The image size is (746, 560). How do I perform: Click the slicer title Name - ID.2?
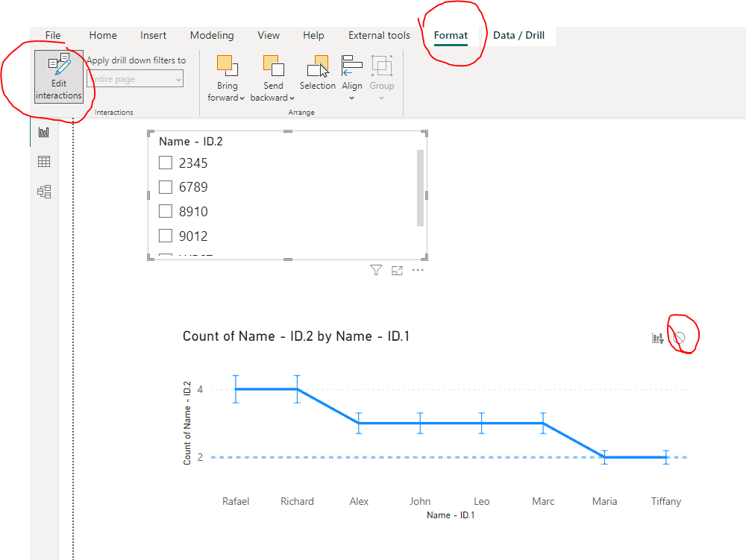[191, 141]
